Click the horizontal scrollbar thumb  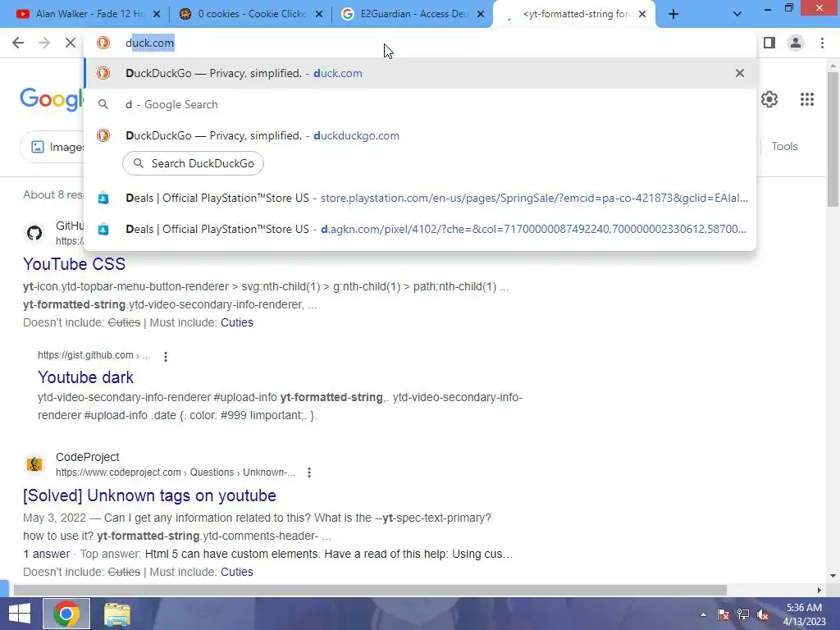point(370,590)
